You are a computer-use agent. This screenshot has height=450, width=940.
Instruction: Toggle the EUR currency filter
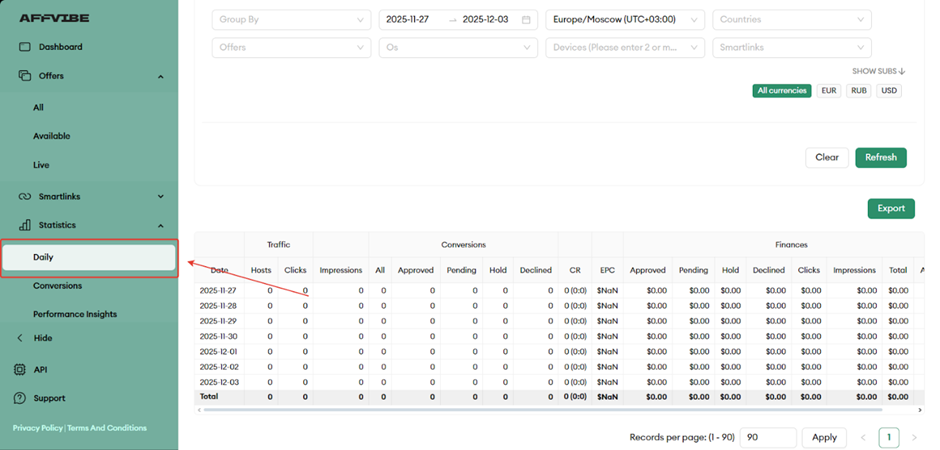pyautogui.click(x=828, y=91)
